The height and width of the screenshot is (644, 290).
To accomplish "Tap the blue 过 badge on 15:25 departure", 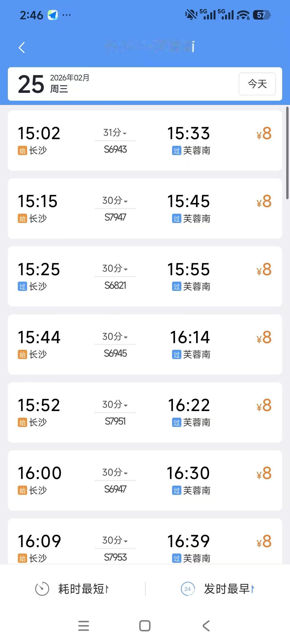I will click(22, 287).
